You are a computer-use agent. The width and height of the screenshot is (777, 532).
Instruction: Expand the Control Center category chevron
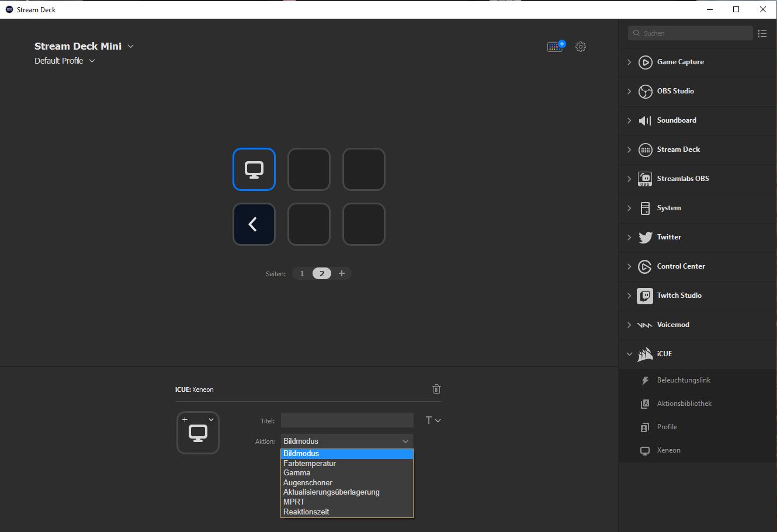pos(629,266)
